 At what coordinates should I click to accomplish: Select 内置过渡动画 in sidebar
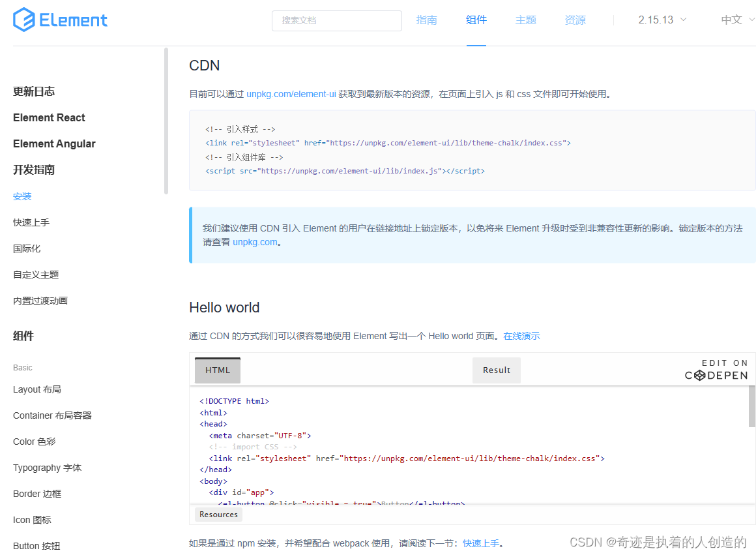[x=40, y=301]
